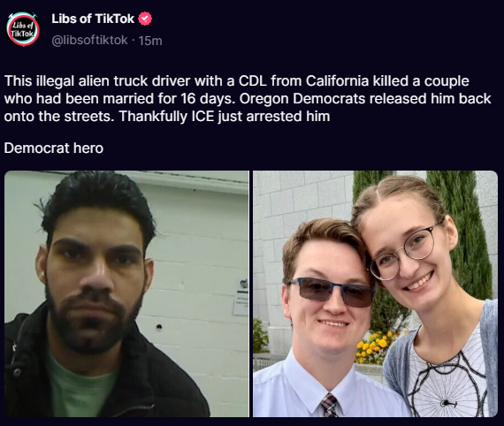Open the 15m post timestamp

pos(150,41)
